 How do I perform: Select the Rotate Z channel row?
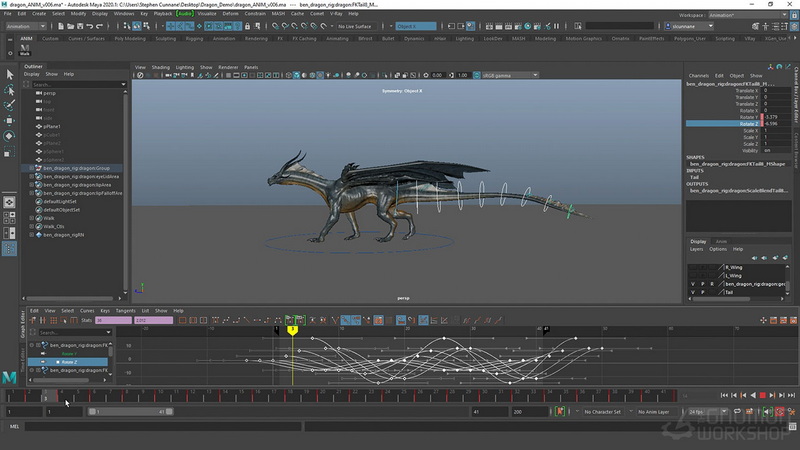(x=738, y=123)
